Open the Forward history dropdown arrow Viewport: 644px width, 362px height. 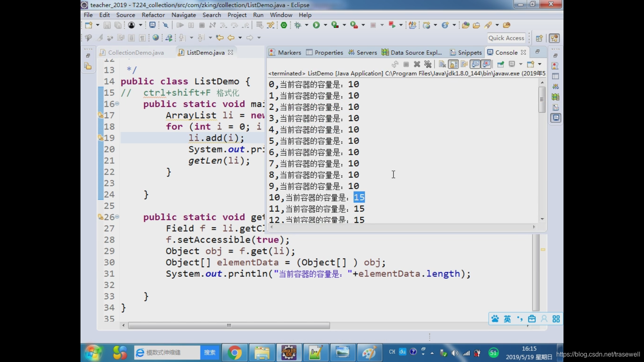(259, 38)
